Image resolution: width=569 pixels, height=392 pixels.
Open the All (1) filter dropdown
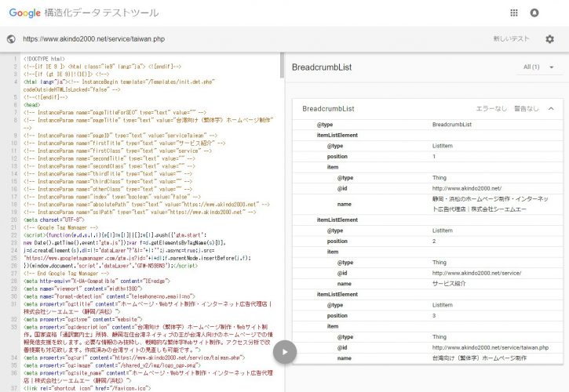click(x=542, y=67)
